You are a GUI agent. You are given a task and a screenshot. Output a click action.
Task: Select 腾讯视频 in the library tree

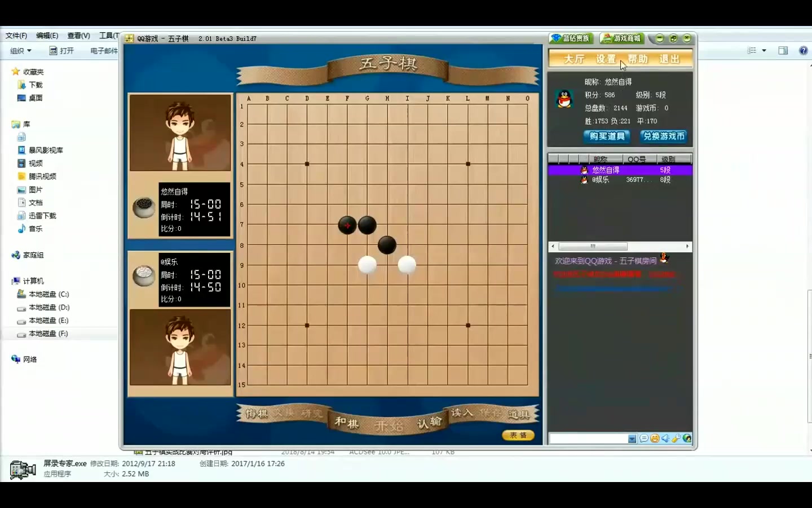click(x=37, y=176)
